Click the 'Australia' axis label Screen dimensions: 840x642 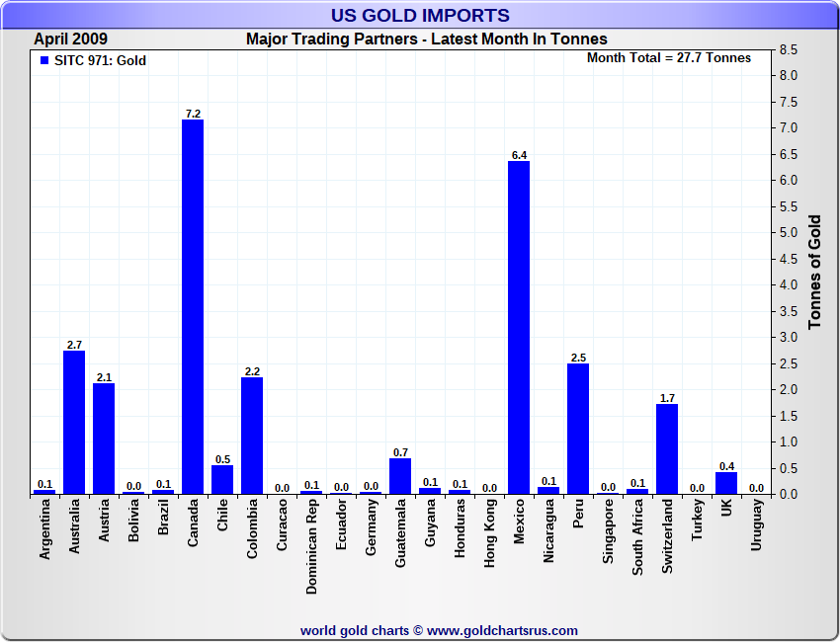point(74,526)
